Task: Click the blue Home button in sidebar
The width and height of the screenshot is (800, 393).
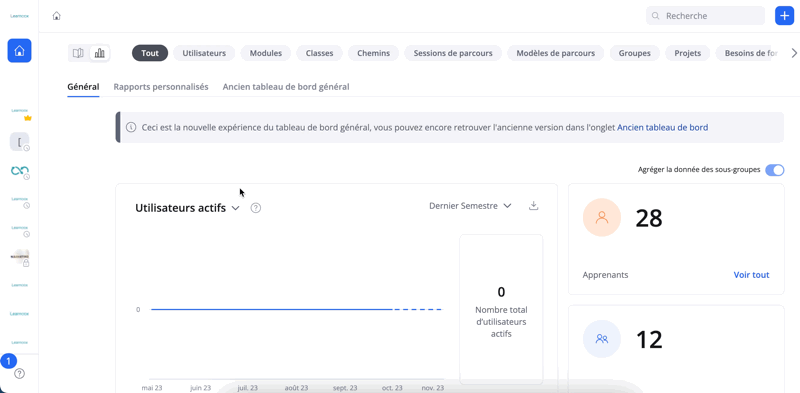Action: (x=19, y=51)
